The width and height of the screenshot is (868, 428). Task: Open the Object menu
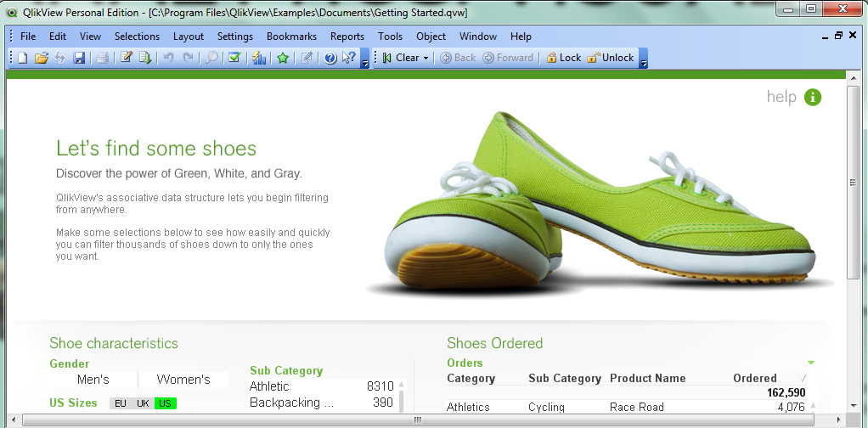(x=431, y=37)
